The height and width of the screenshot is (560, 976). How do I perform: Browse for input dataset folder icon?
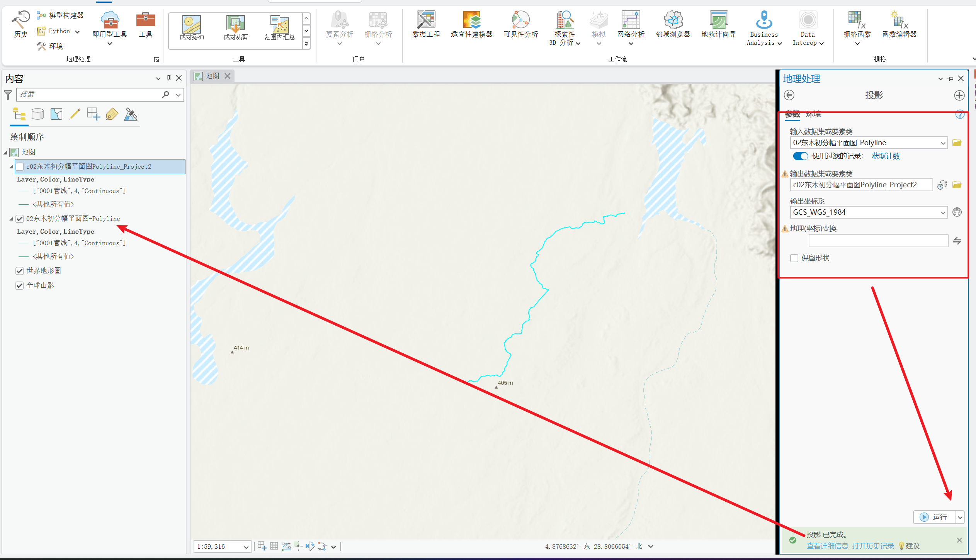[x=957, y=143]
